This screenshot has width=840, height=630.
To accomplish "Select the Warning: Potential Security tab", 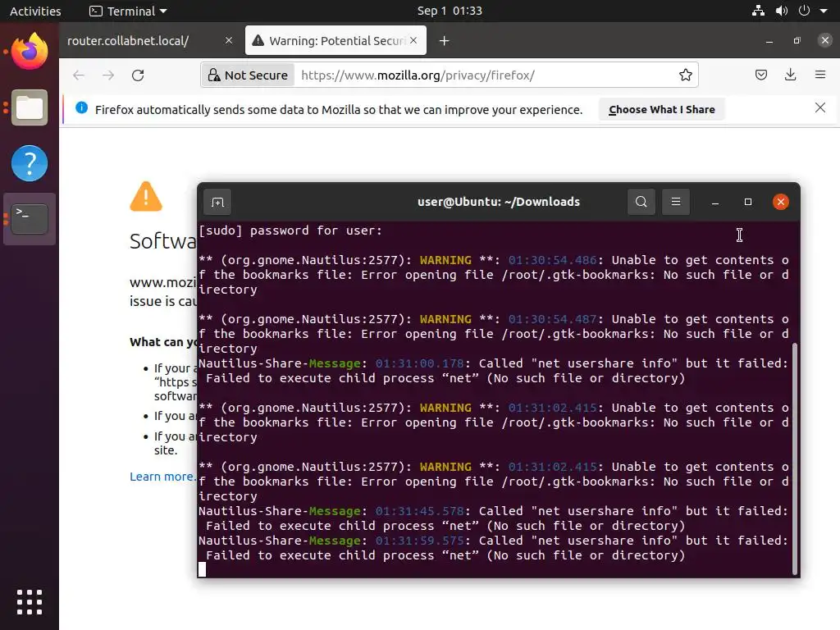I will (328, 41).
